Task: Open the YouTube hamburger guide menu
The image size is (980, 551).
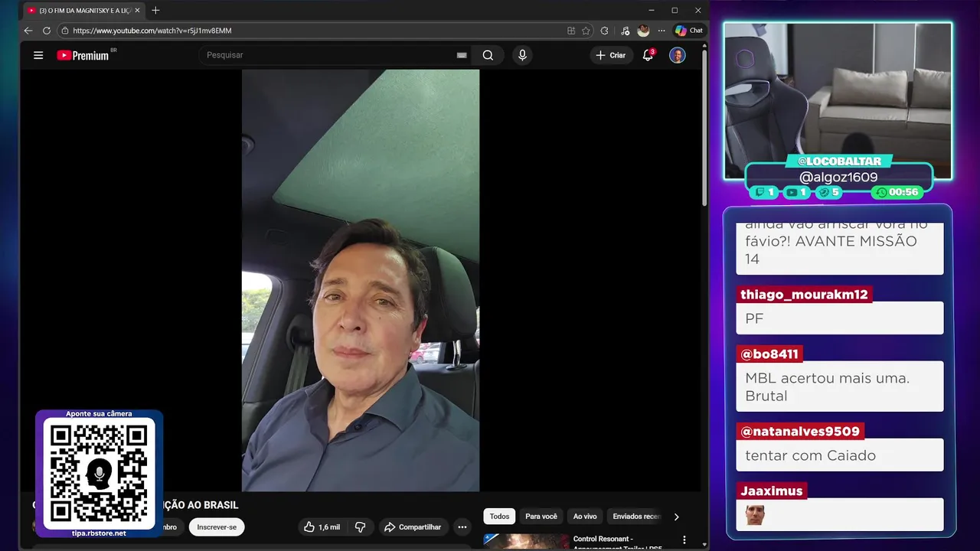Action: click(38, 55)
